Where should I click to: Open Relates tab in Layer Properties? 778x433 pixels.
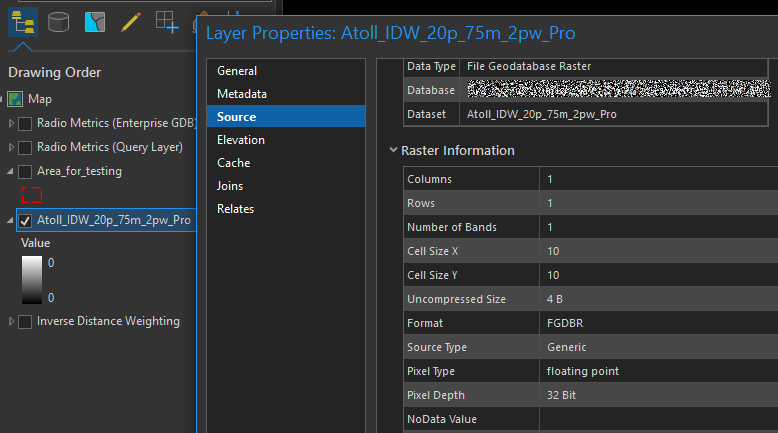coord(286,209)
